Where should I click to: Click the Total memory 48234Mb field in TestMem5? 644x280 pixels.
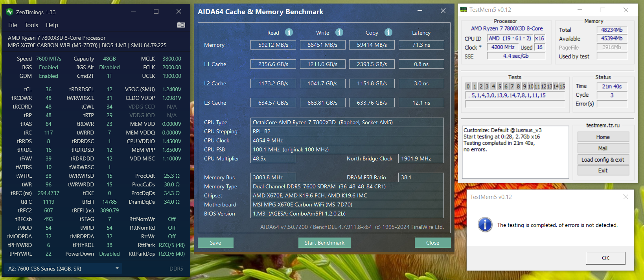(x=612, y=30)
